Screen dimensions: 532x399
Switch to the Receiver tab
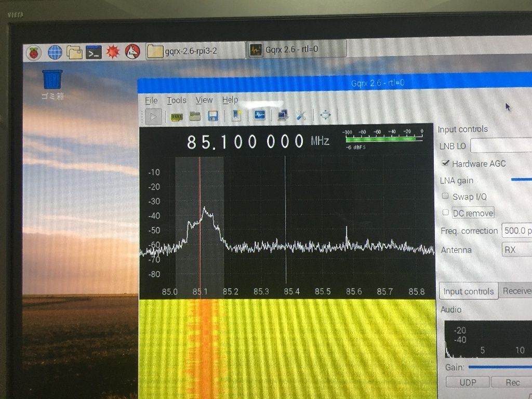click(516, 291)
